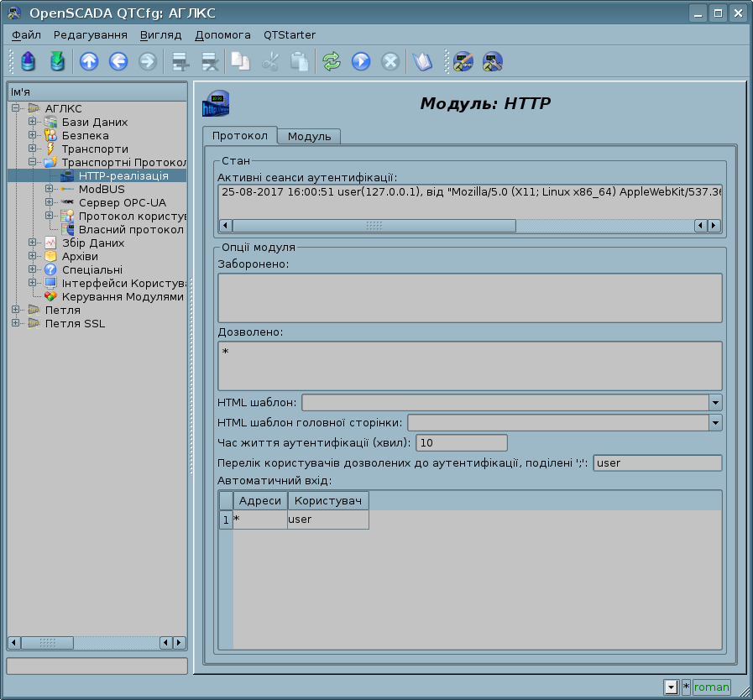Select Керування Модулями in the tree
753x700 pixels.
pyautogui.click(x=122, y=296)
